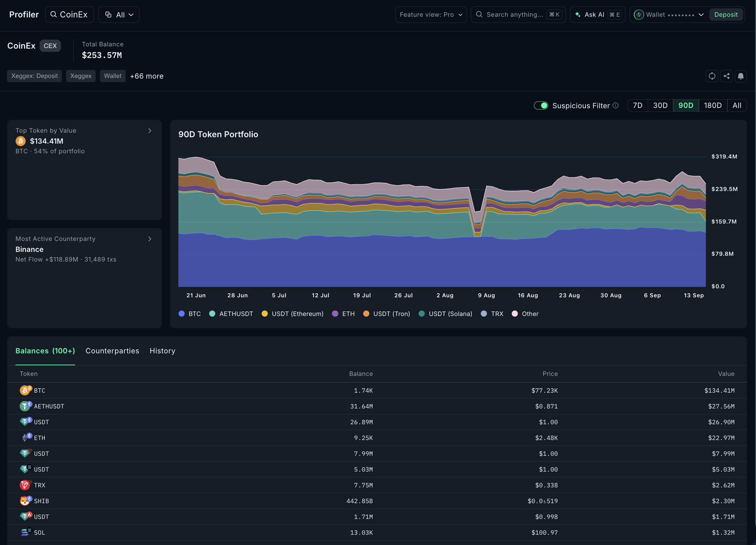756x545 pixels.
Task: Select the 90D time range
Action: (x=686, y=105)
